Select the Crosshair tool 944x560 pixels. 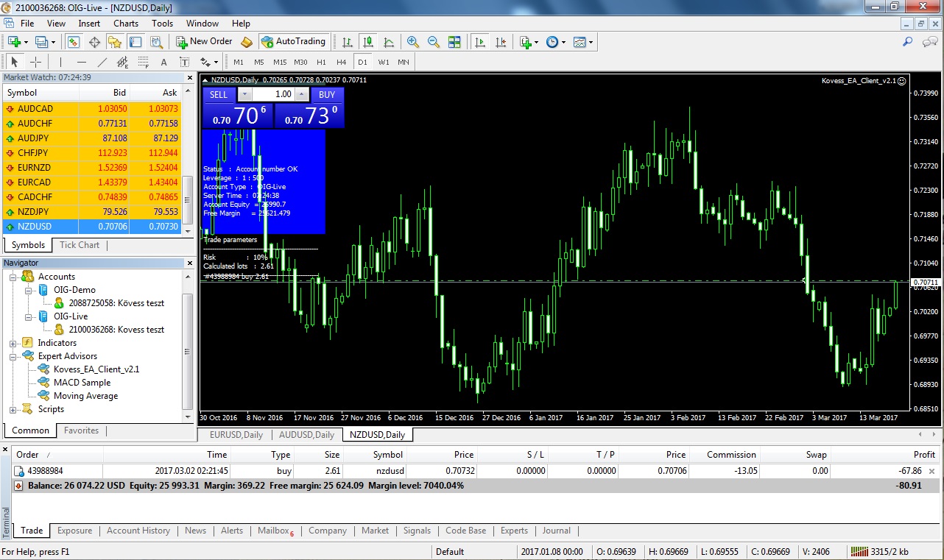point(35,62)
